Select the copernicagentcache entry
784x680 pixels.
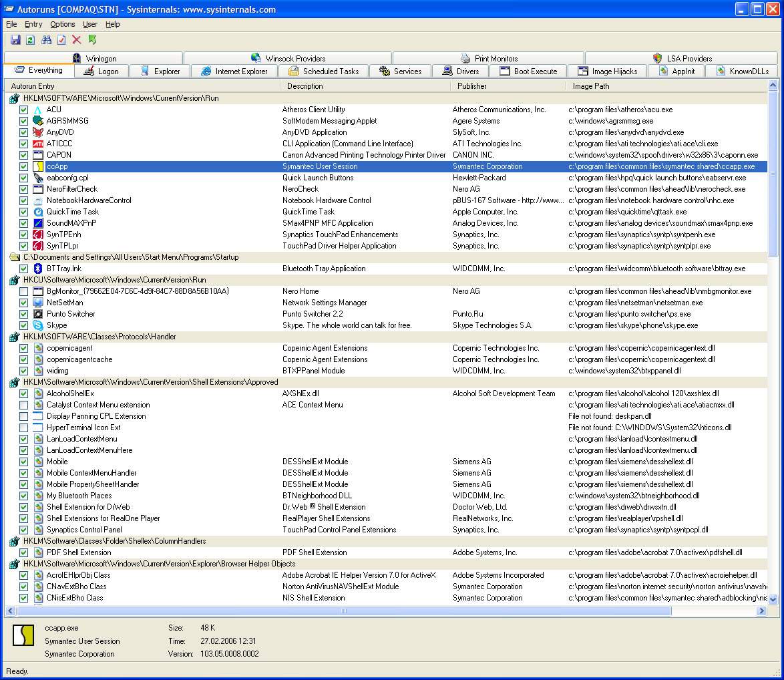pyautogui.click(x=79, y=359)
